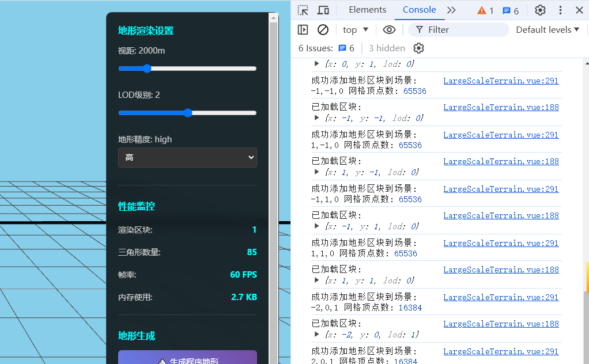The width and height of the screenshot is (589, 364).
Task: Clear the console output
Action: [x=322, y=29]
